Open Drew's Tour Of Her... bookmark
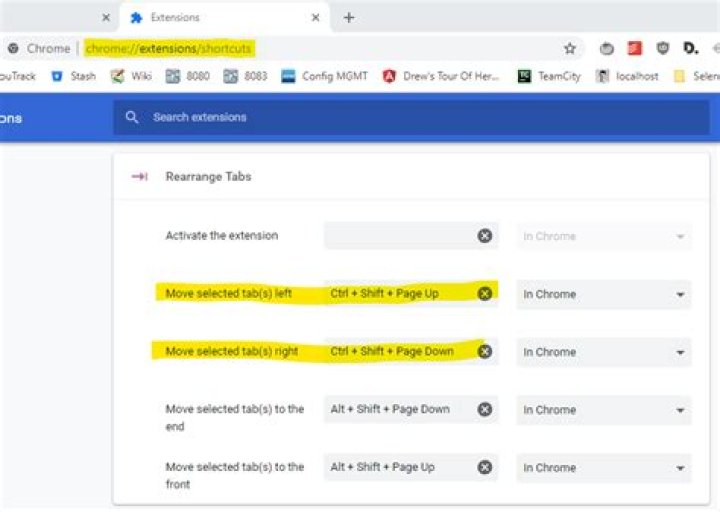Image resolution: width=720 pixels, height=512 pixels. (441, 76)
